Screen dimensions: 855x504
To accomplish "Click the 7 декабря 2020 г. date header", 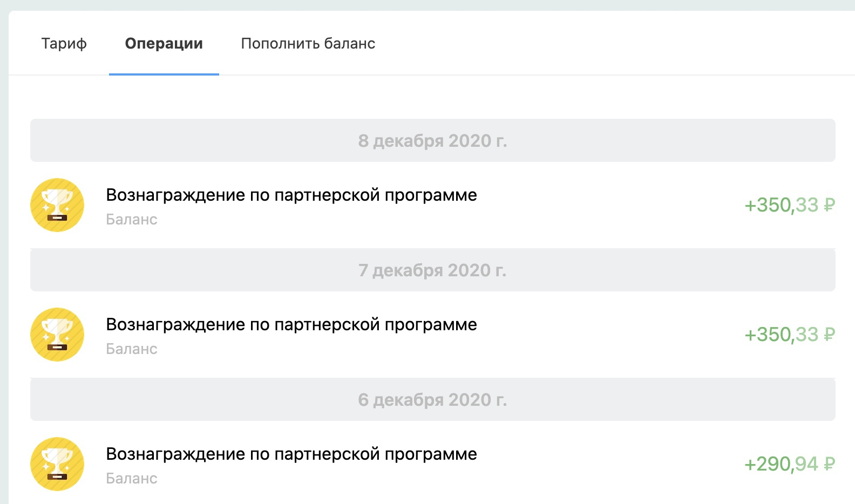I will [x=432, y=270].
